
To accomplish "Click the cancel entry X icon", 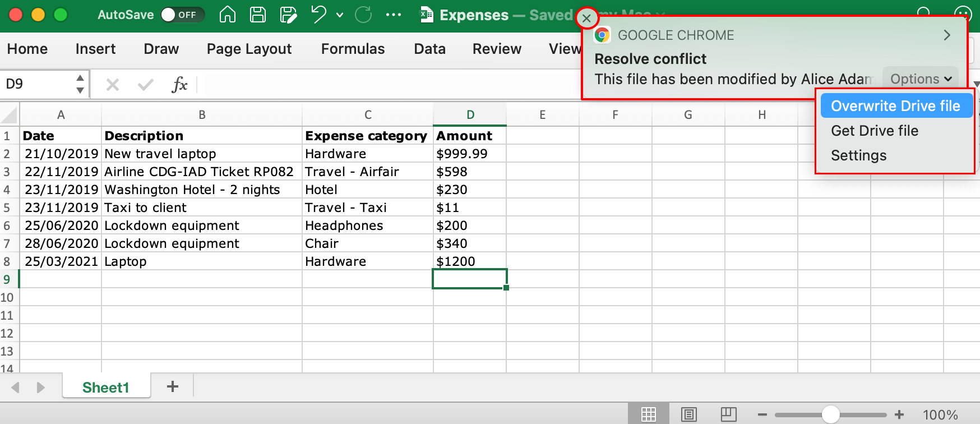I will [113, 85].
